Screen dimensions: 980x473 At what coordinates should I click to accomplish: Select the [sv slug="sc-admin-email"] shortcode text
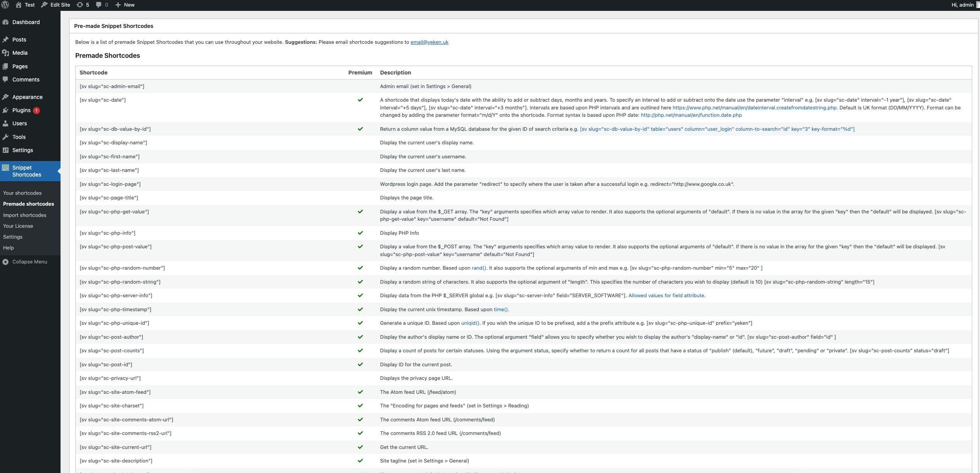[x=112, y=86]
